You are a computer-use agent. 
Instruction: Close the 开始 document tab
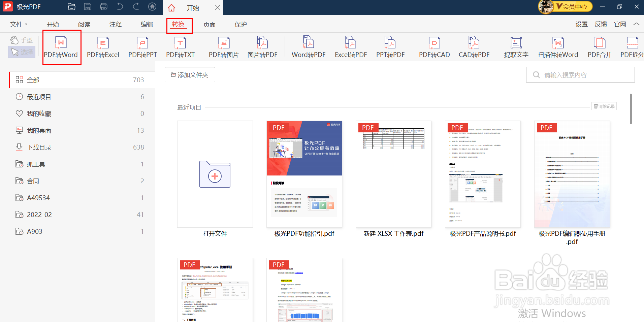(218, 7)
